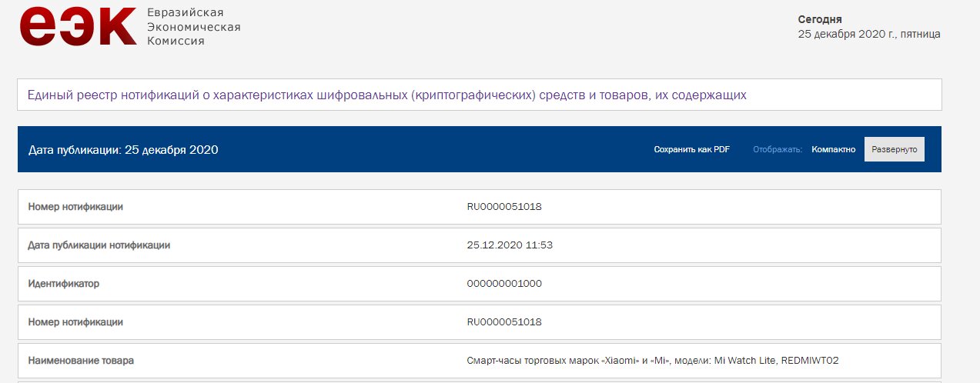This screenshot has width=980, height=383.
Task: Select the first Номер нотификации row
Action: (x=480, y=207)
